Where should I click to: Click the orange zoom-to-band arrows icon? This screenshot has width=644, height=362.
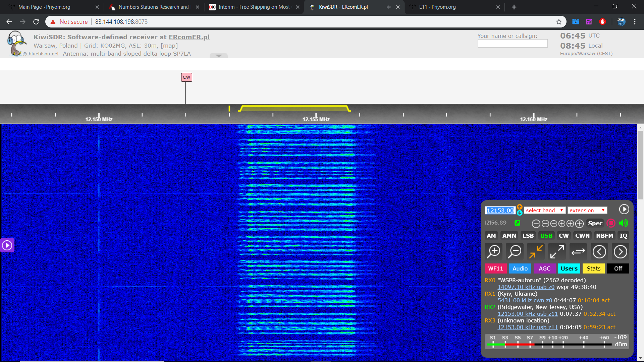coord(536,251)
